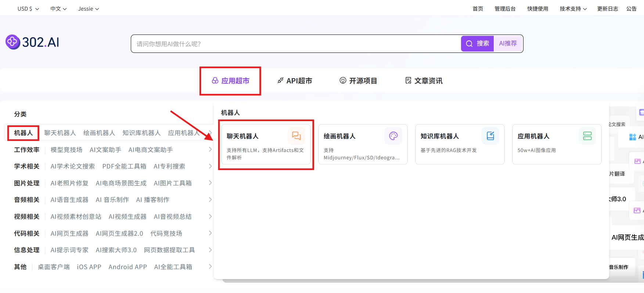Click the 应用超市 tab icon
Viewport: 644px width, 293px height.
[x=215, y=80]
